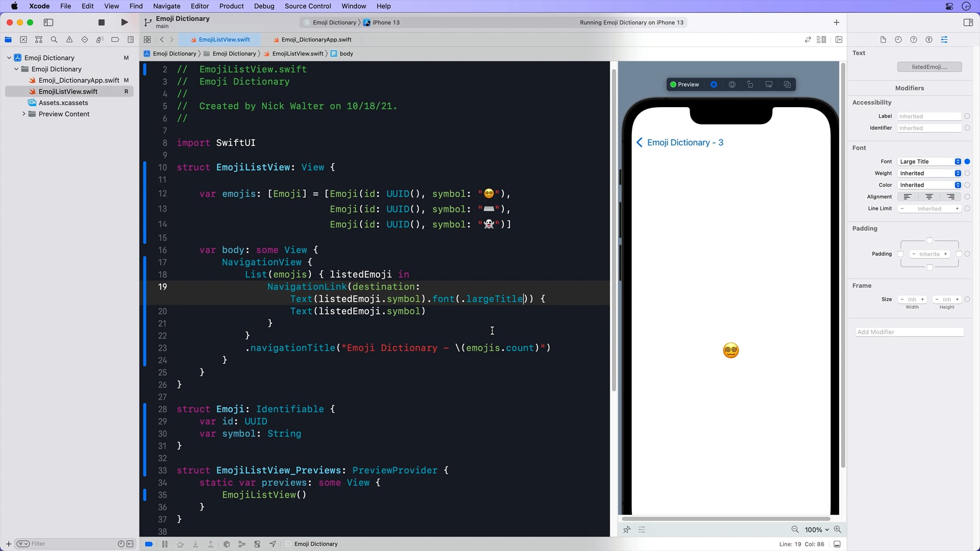Toggle the left navigator sidebar

tap(48, 22)
